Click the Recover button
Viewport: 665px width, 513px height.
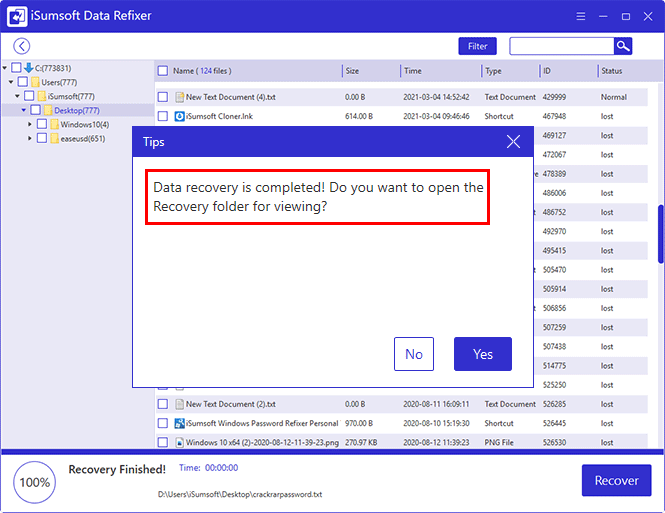(617, 480)
